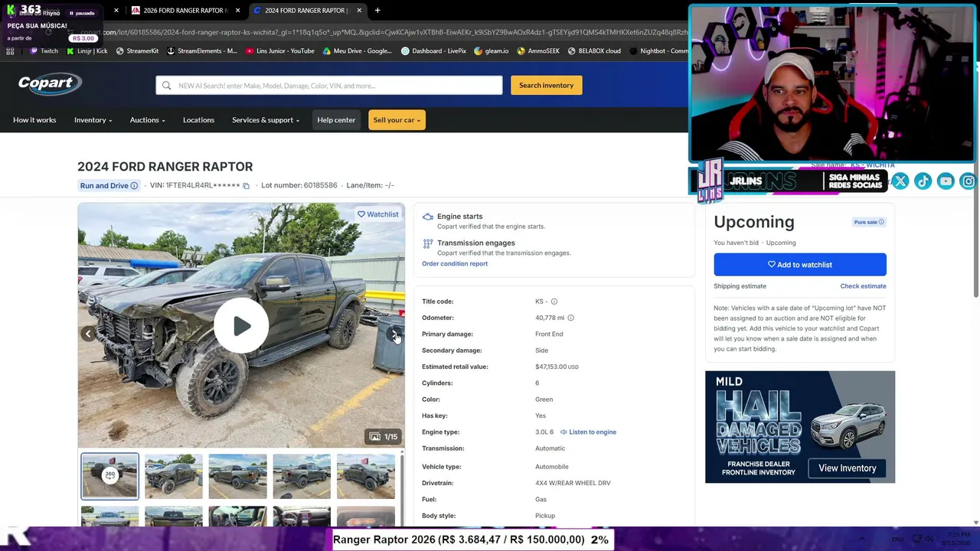Image resolution: width=980 pixels, height=551 pixels.
Task: Open the How it works menu item
Action: click(x=34, y=120)
